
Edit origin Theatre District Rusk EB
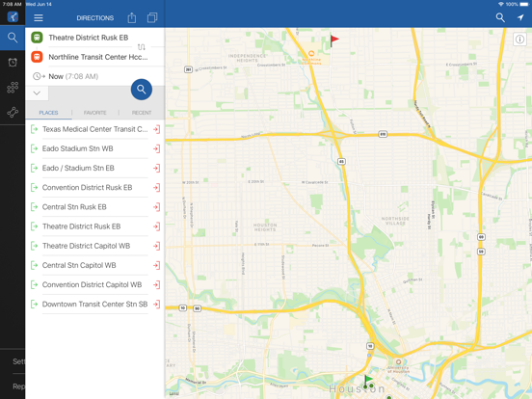click(x=89, y=38)
